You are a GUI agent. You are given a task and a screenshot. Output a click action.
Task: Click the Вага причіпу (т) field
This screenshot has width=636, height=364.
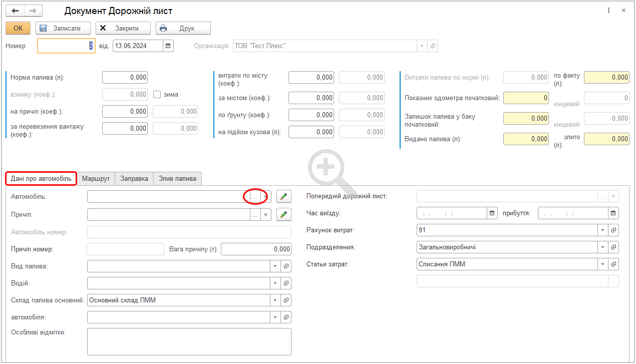[256, 249]
